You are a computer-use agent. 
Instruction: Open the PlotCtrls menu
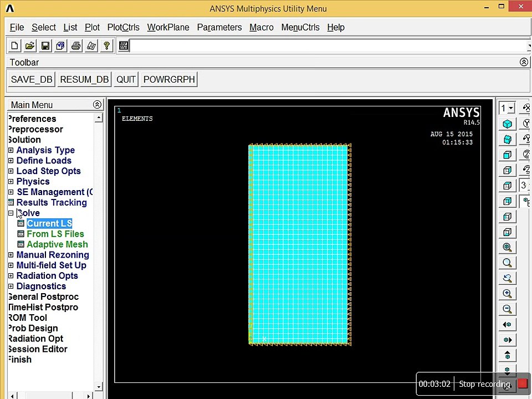coord(124,27)
